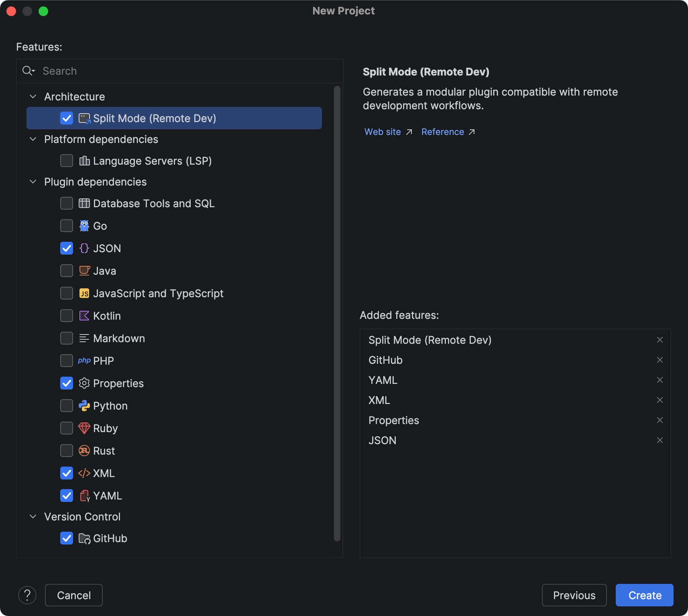688x616 pixels.
Task: Uncheck the Properties checkbox
Action: [x=67, y=383]
